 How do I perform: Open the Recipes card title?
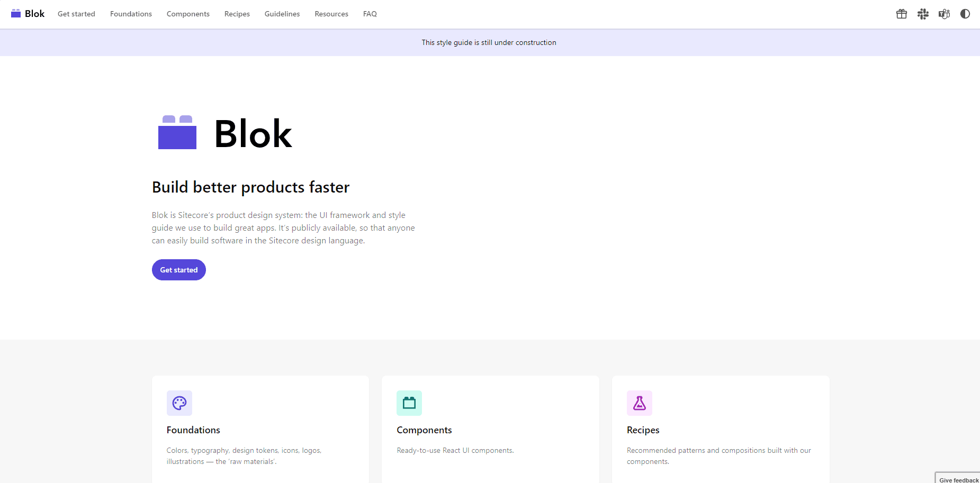[643, 430]
